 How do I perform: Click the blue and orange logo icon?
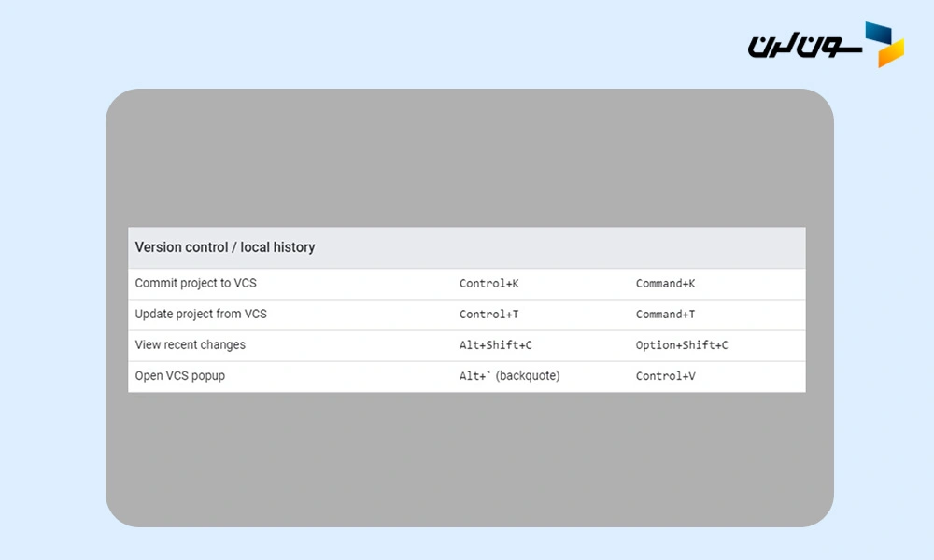884,44
